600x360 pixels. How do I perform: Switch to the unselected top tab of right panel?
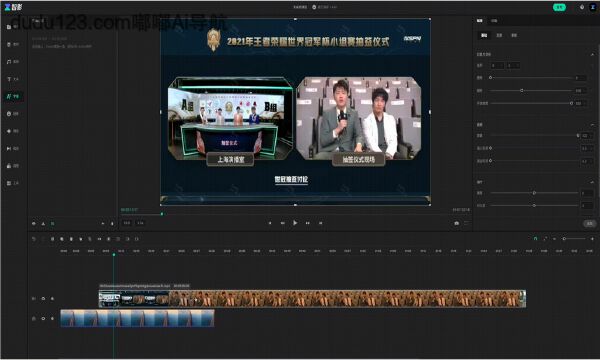click(x=494, y=21)
